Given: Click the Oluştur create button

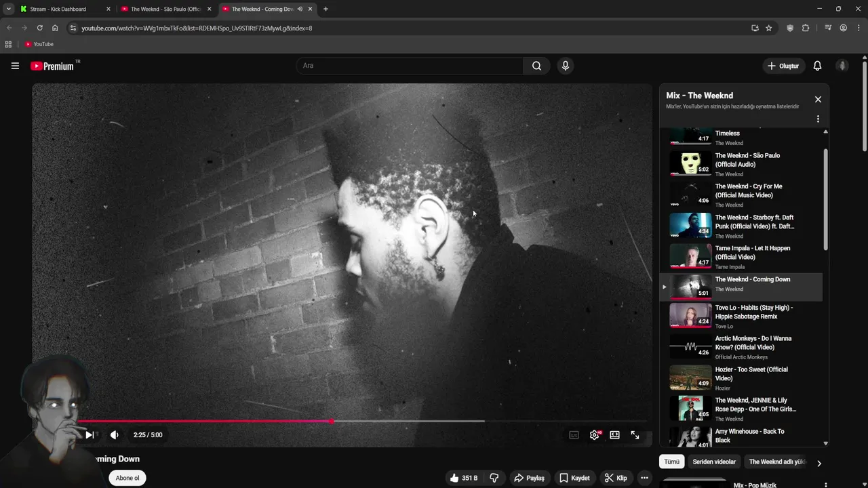Looking at the screenshot, I should pos(783,66).
